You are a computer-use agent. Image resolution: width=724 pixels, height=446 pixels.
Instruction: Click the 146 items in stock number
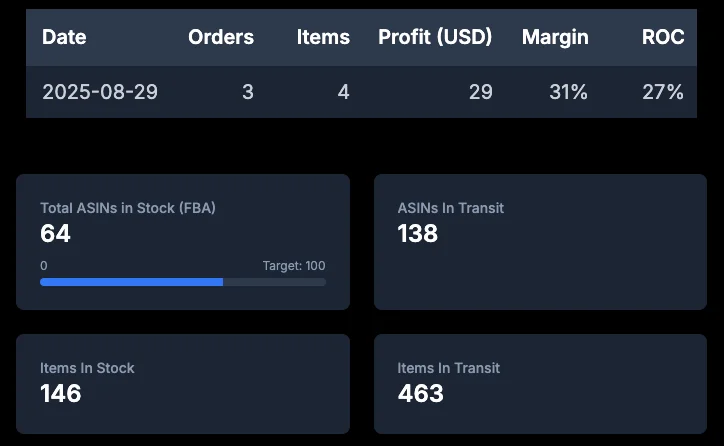pos(60,393)
